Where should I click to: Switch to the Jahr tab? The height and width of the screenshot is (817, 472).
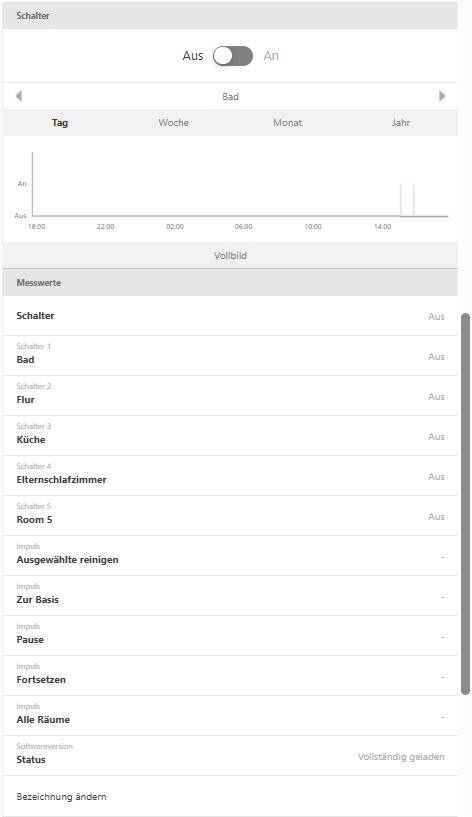[x=401, y=122]
